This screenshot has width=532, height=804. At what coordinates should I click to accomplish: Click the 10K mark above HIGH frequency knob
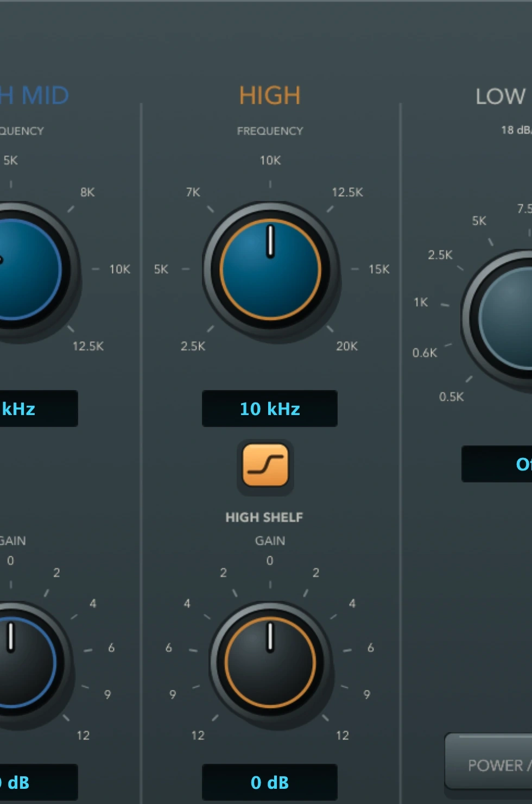270,160
